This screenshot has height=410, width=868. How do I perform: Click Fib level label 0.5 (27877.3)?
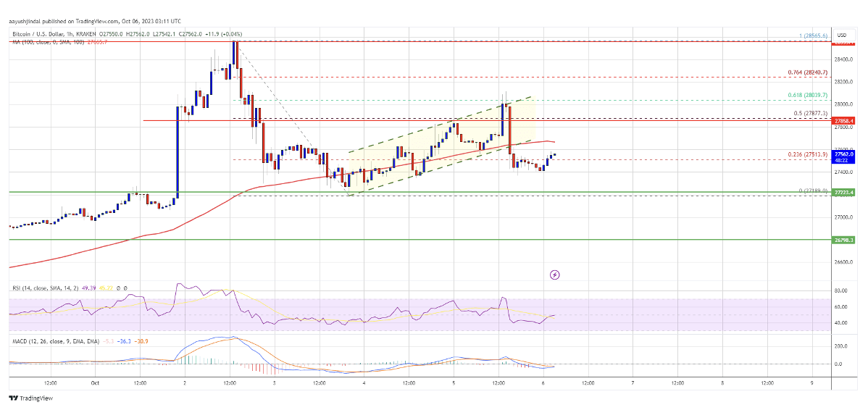[811, 113]
